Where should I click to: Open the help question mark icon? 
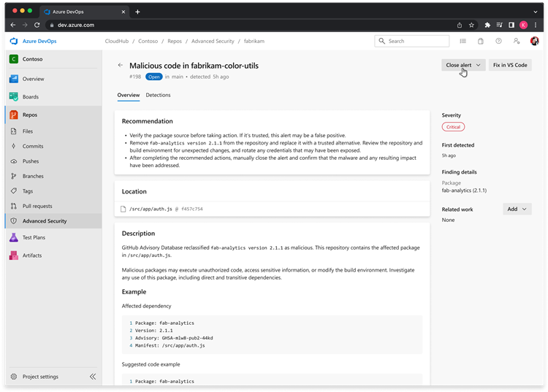[499, 41]
